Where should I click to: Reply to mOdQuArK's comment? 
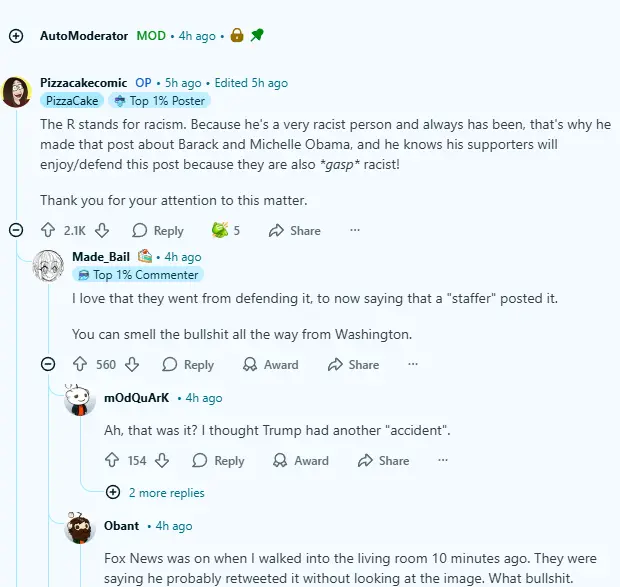point(218,461)
